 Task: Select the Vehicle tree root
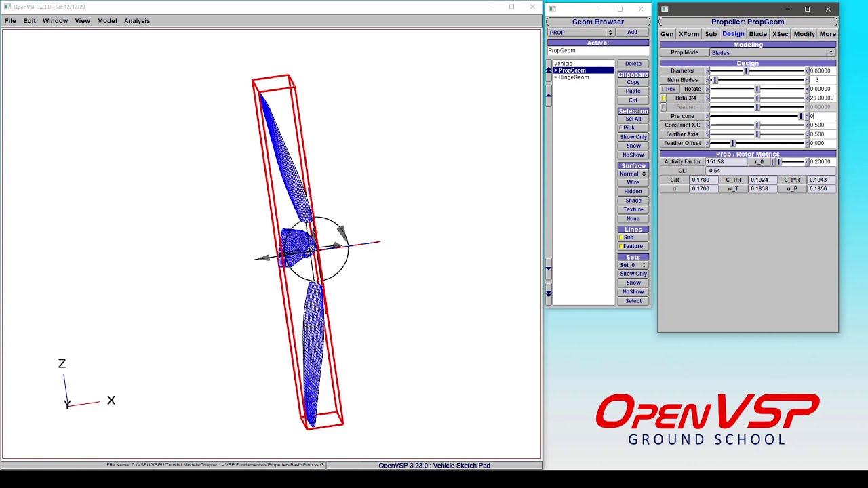[x=564, y=64]
